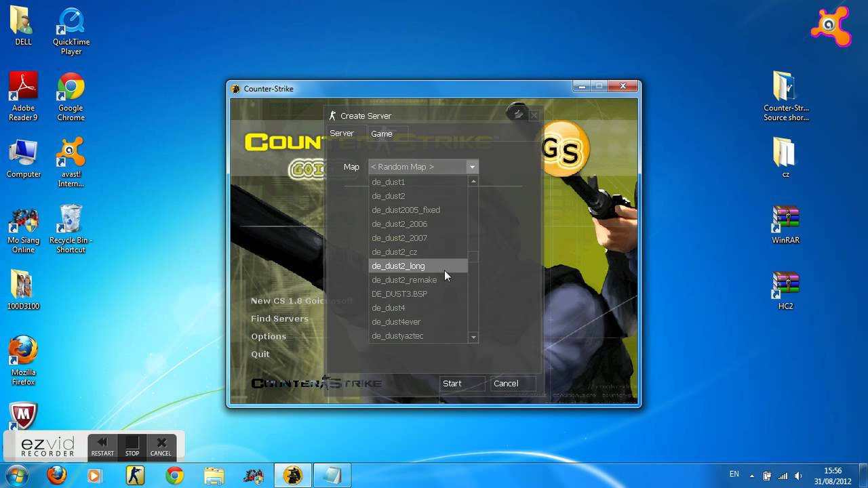868x488 pixels.
Task: Click Counter-Strike pinned taskbar icon
Action: [x=136, y=476]
